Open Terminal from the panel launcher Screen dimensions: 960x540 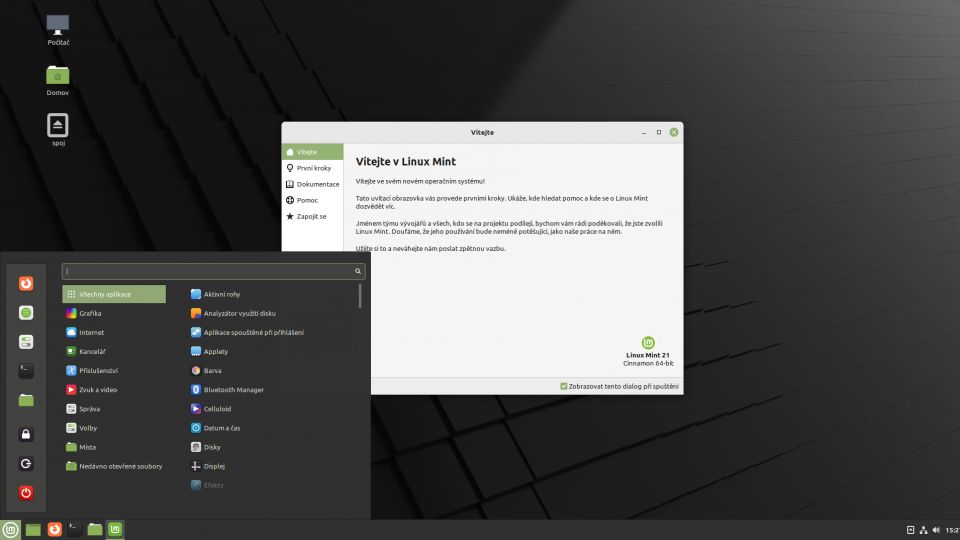click(75, 530)
